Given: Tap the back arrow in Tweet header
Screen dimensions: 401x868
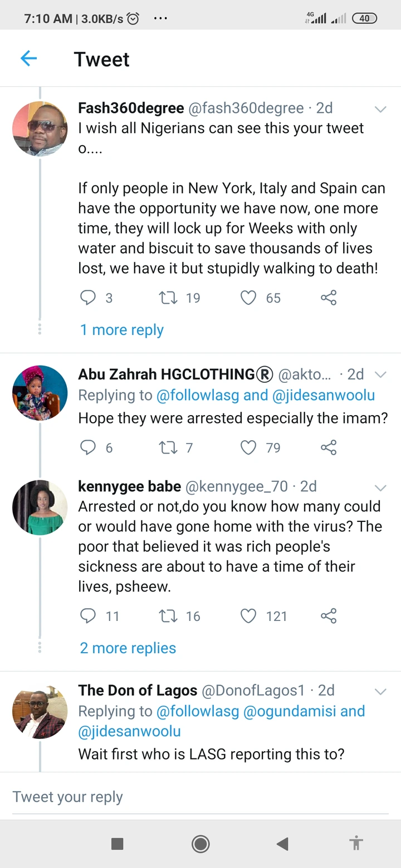Looking at the screenshot, I should point(28,58).
